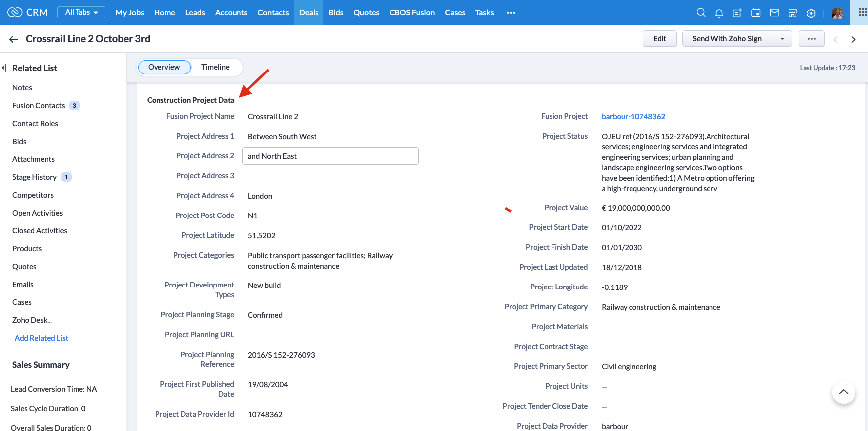Jump to Closed Activities related list
Viewport: 868px width, 431px height.
(40, 231)
